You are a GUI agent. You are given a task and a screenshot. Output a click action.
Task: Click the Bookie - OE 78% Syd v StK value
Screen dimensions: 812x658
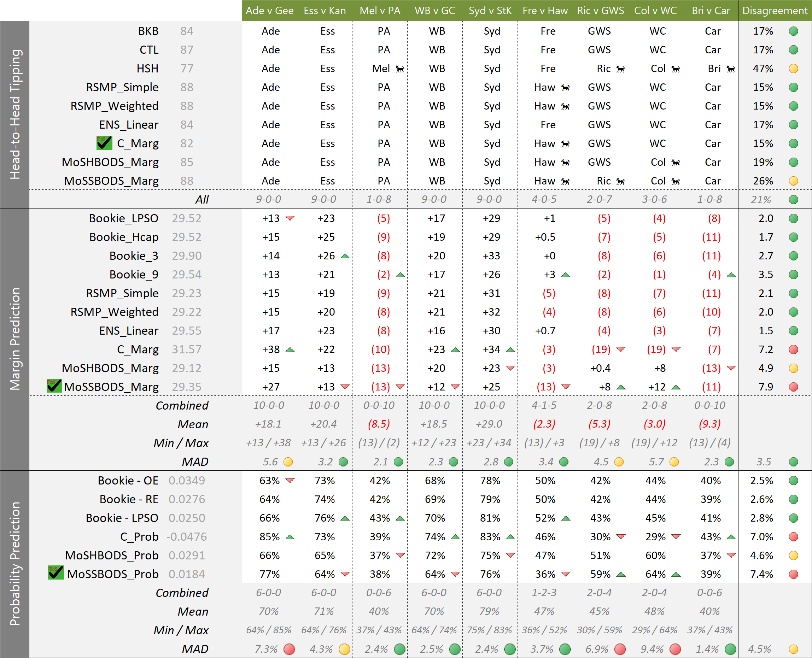pos(490,481)
